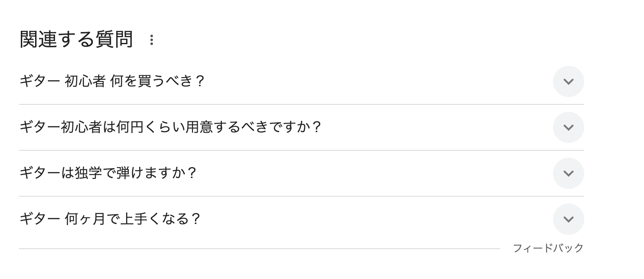The image size is (644, 279).
Task: Click the chevron icon for ギター 何ヶ月で上手くなる？
Action: pyautogui.click(x=568, y=219)
